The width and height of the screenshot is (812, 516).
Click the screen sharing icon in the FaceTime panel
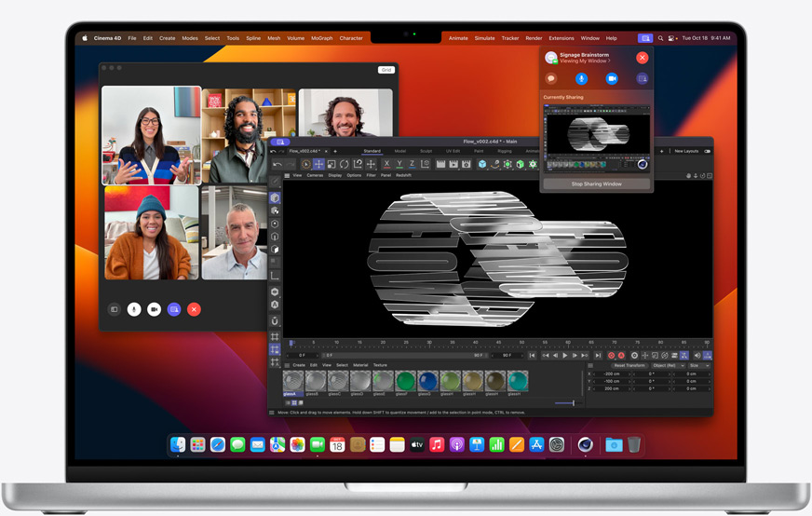click(x=643, y=79)
